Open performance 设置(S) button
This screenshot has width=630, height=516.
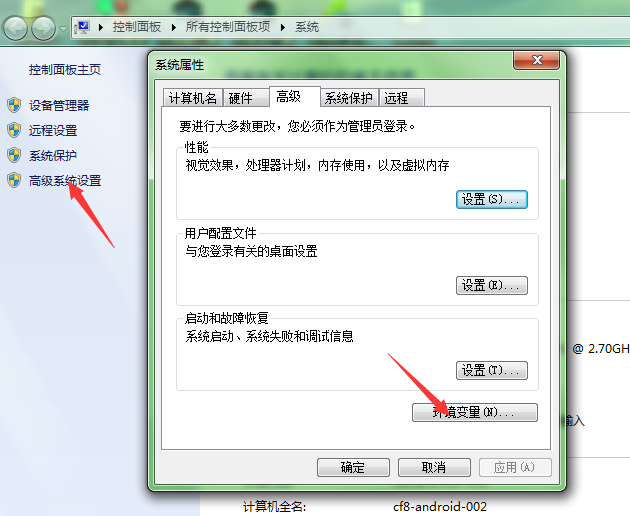[491, 199]
